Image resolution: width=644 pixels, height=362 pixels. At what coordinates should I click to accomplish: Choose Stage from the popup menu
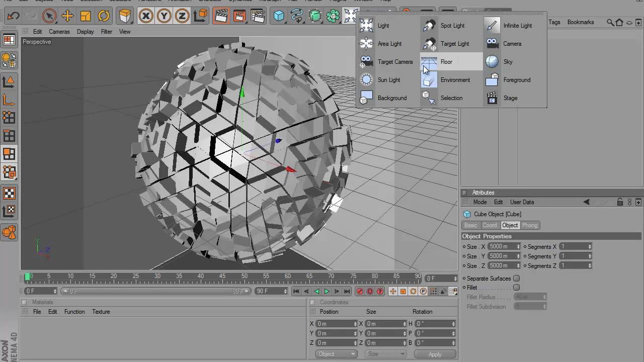click(x=514, y=98)
